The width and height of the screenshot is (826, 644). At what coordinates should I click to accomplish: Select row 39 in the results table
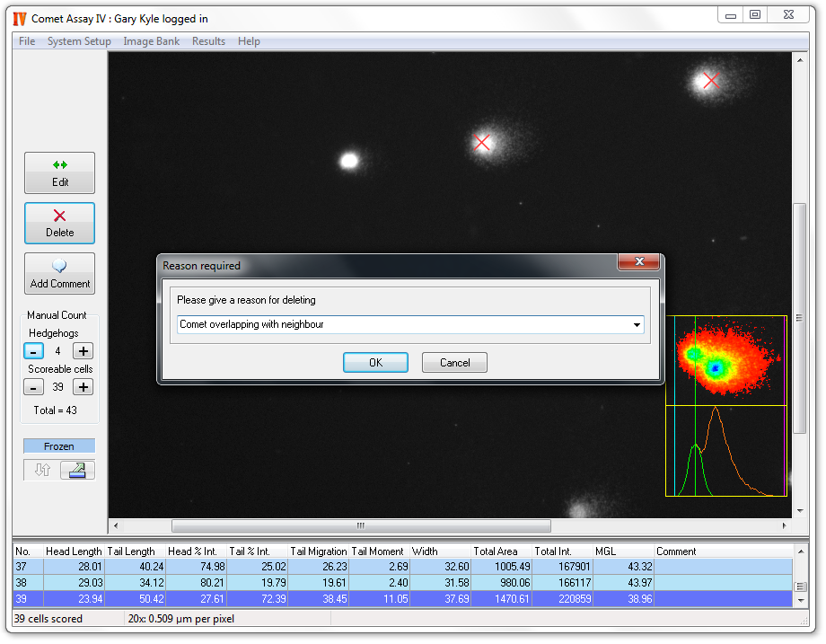tap(403, 599)
